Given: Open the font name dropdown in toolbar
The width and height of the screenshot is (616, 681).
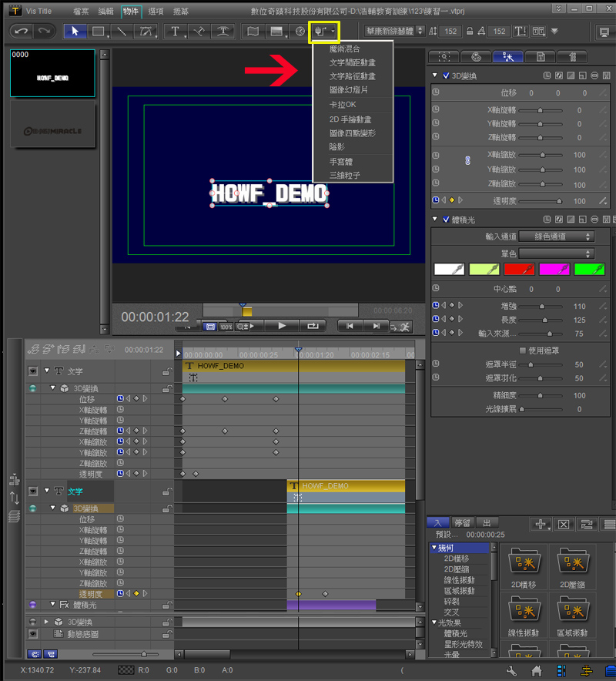Looking at the screenshot, I should coord(394,32).
